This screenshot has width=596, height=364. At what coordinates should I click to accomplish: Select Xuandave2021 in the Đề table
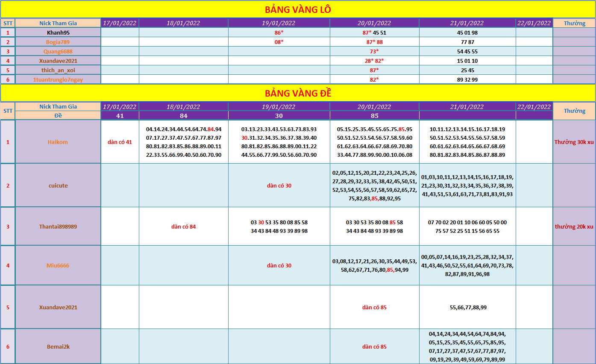coord(58,307)
